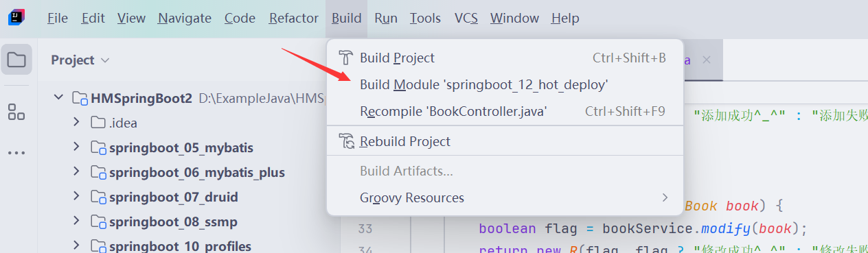Open the Structure tool window icon
The image size is (868, 253).
point(16,112)
